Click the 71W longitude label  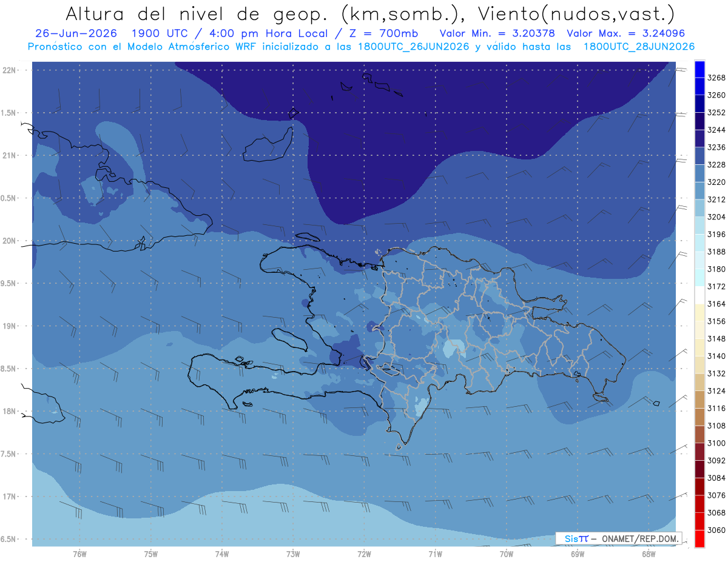(435, 554)
